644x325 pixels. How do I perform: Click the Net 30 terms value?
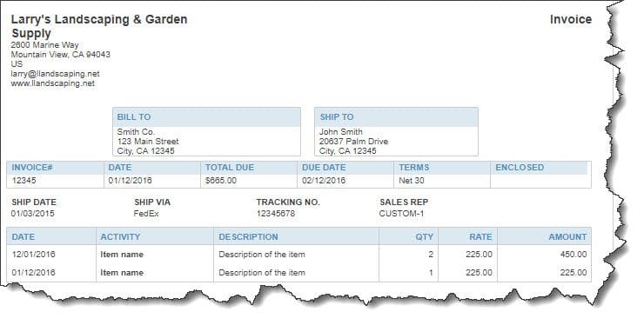click(412, 180)
